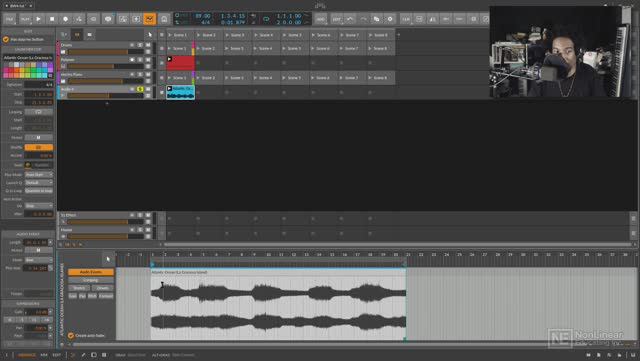The height and width of the screenshot is (361, 640).
Task: Adjust the Master track volume slider
Action: click(x=105, y=236)
